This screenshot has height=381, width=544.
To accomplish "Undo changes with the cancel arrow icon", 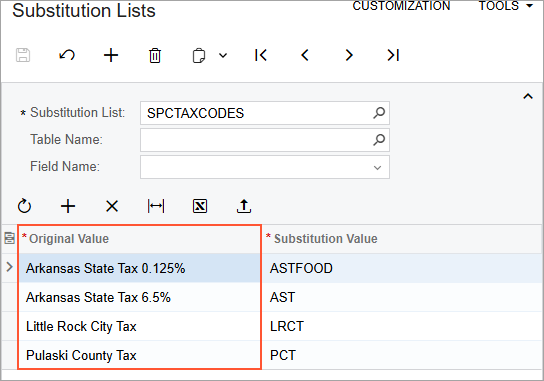I will [67, 55].
